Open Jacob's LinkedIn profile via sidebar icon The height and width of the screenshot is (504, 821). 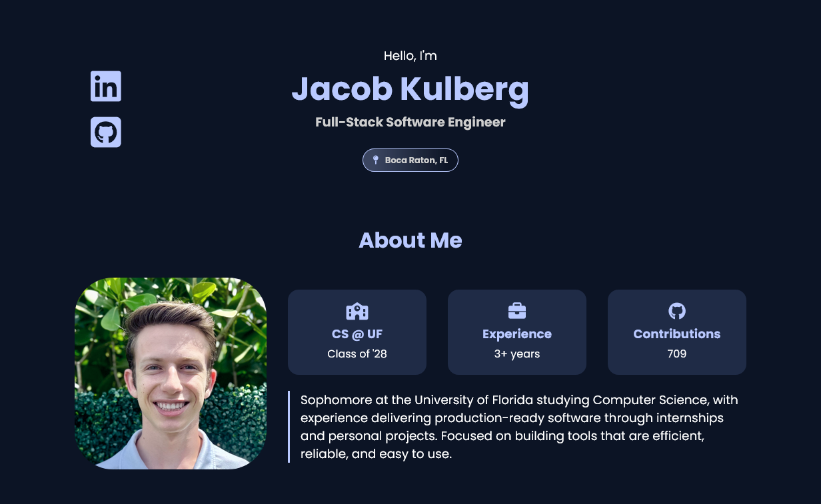tap(106, 86)
